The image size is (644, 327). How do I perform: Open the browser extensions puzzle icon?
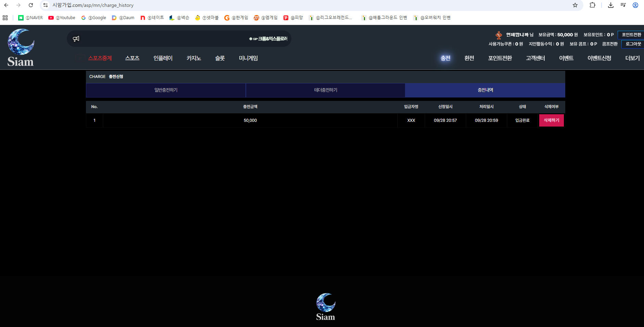pos(592,5)
